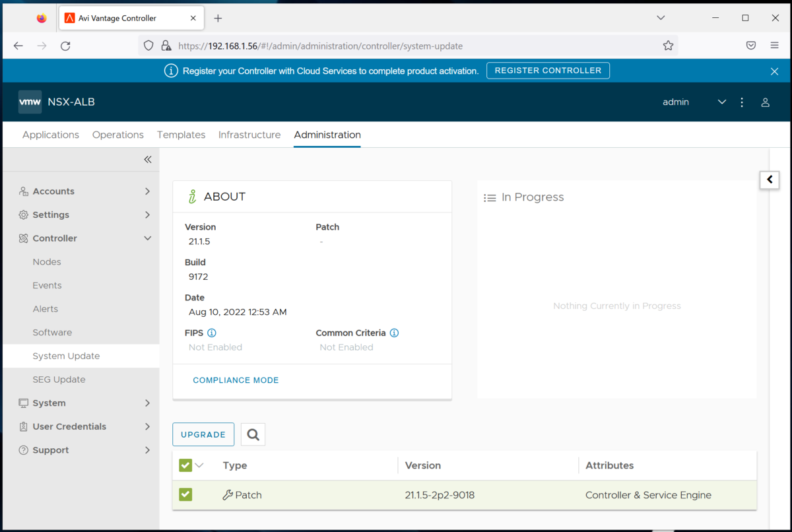Switch to the Templates tab
Image resolution: width=792 pixels, height=532 pixels.
pos(181,135)
